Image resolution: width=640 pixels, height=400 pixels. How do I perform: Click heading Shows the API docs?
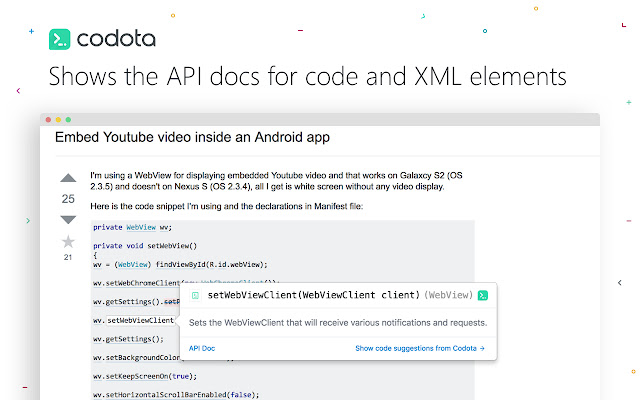[307, 76]
